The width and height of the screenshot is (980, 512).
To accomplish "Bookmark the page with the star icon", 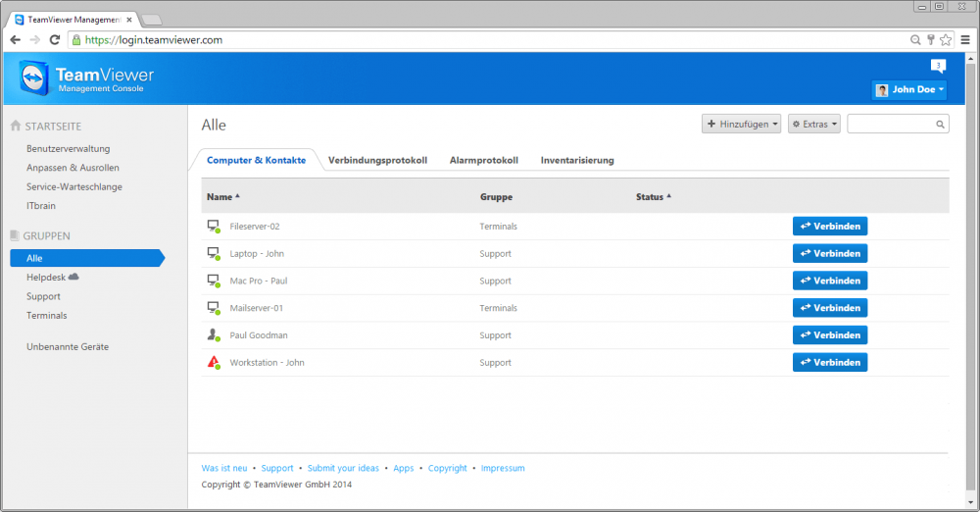I will tap(946, 40).
